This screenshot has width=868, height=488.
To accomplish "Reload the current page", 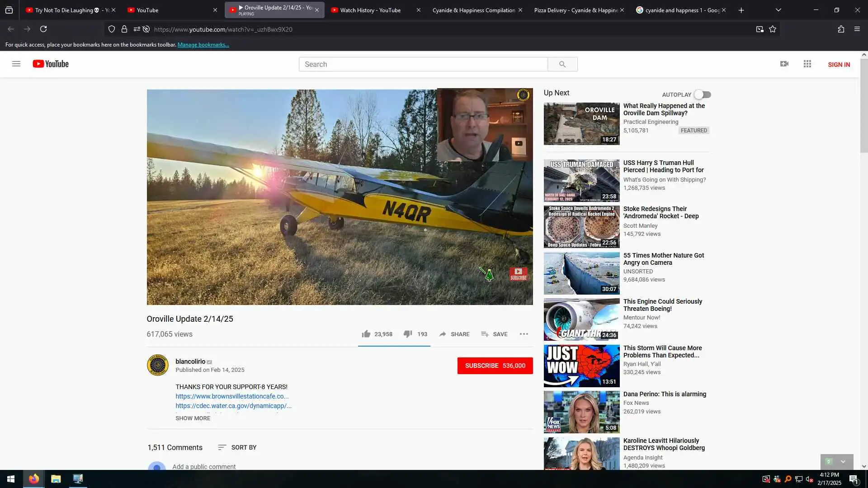I will pos(43,29).
